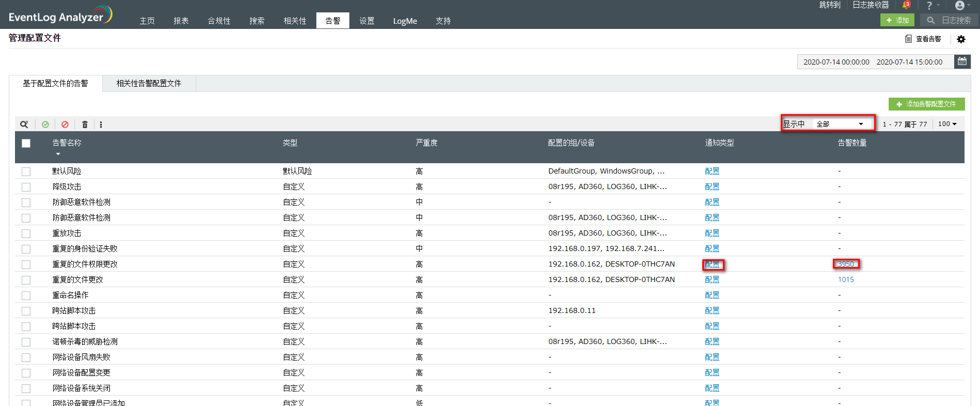The width and height of the screenshot is (980, 406).
Task: Open the calendar date picker icon
Action: (962, 61)
